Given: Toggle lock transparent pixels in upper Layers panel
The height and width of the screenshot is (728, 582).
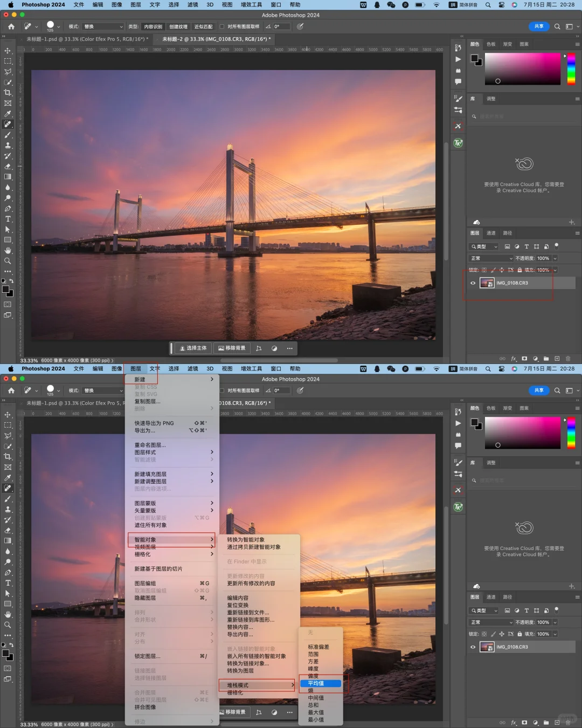Looking at the screenshot, I should (x=484, y=270).
